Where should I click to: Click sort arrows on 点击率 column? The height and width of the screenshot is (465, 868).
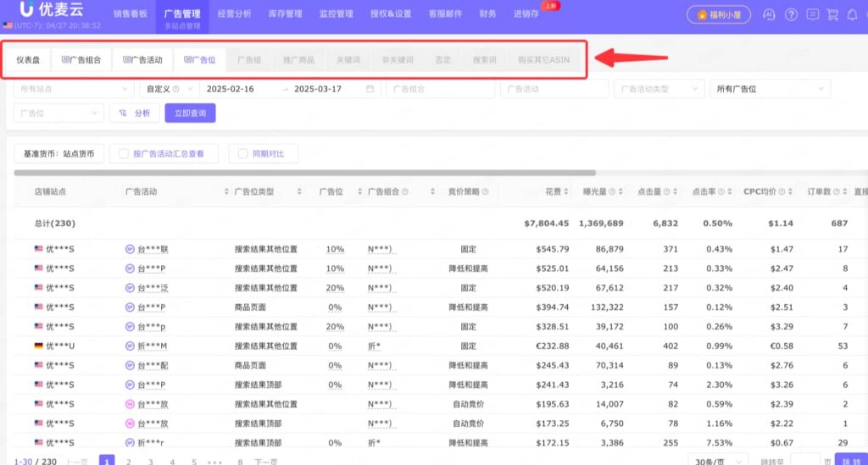(x=730, y=192)
